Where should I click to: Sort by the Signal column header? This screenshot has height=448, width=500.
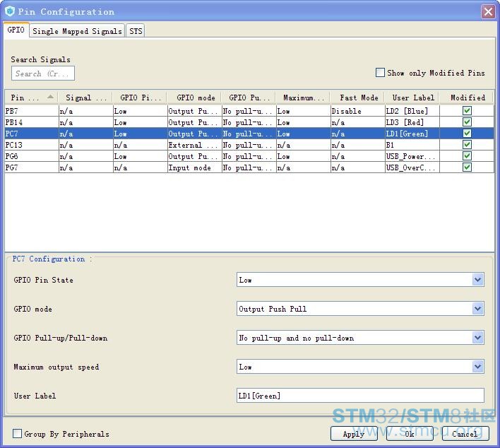(85, 98)
